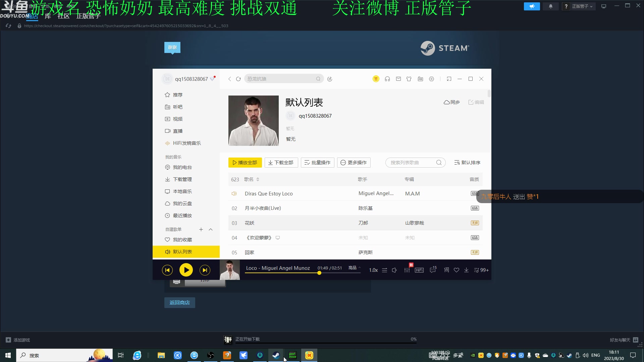This screenshot has height=362, width=644.
Task: Click the song progress slider
Action: click(303, 273)
